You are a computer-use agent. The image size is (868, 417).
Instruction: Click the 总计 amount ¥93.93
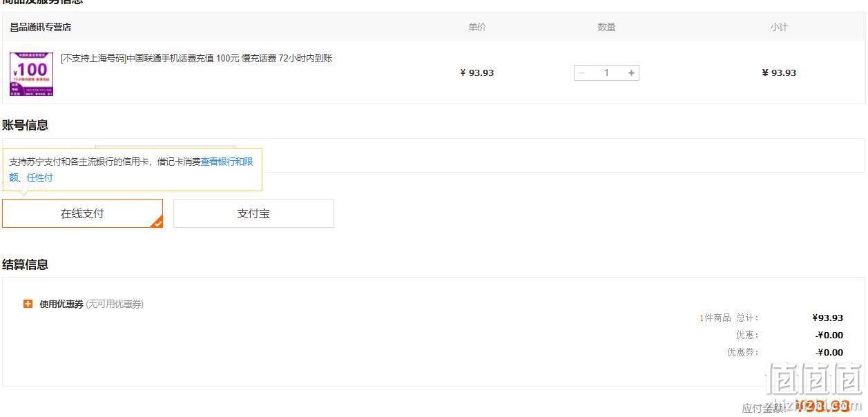pyautogui.click(x=828, y=318)
